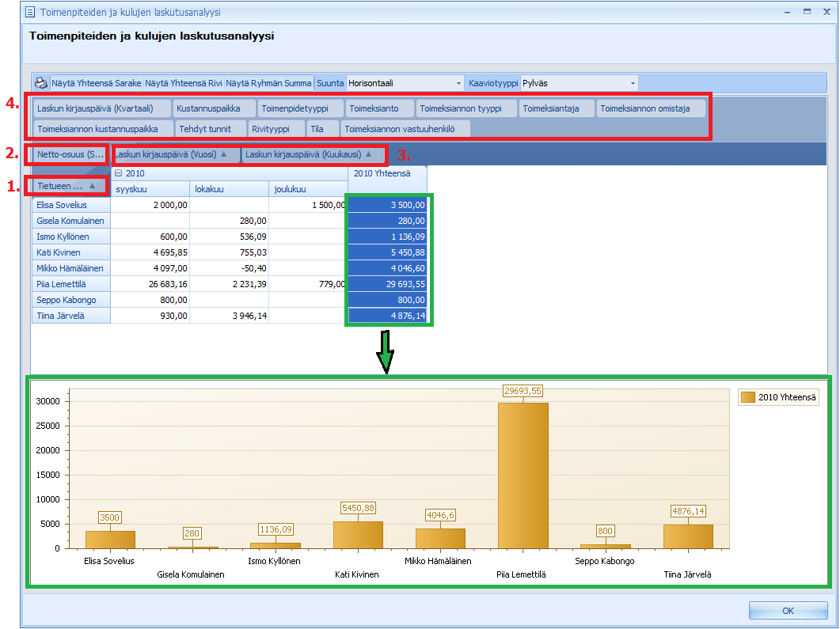
Task: Click the Toimeksiantaja field button
Action: (557, 108)
